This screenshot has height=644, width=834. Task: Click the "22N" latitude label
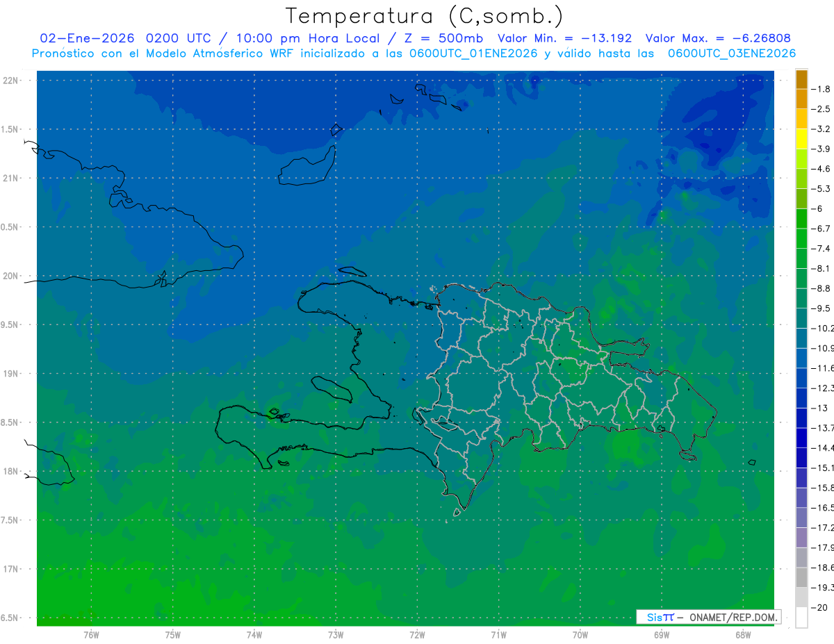10,81
